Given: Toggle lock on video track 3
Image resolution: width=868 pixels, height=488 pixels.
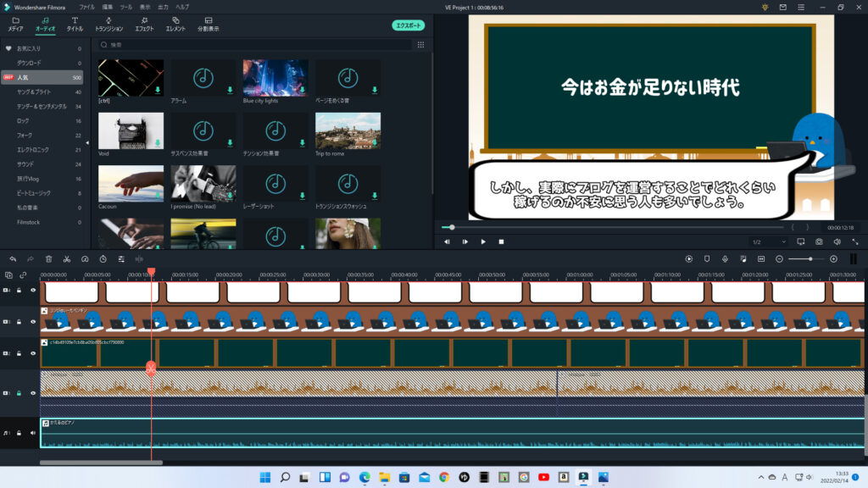Looking at the screenshot, I should (x=19, y=321).
